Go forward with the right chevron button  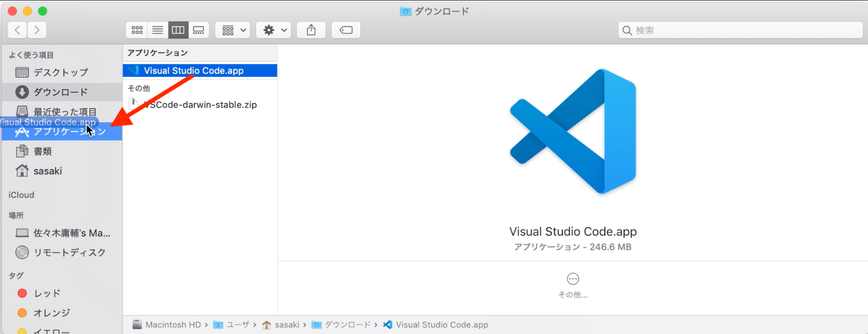pyautogui.click(x=37, y=30)
